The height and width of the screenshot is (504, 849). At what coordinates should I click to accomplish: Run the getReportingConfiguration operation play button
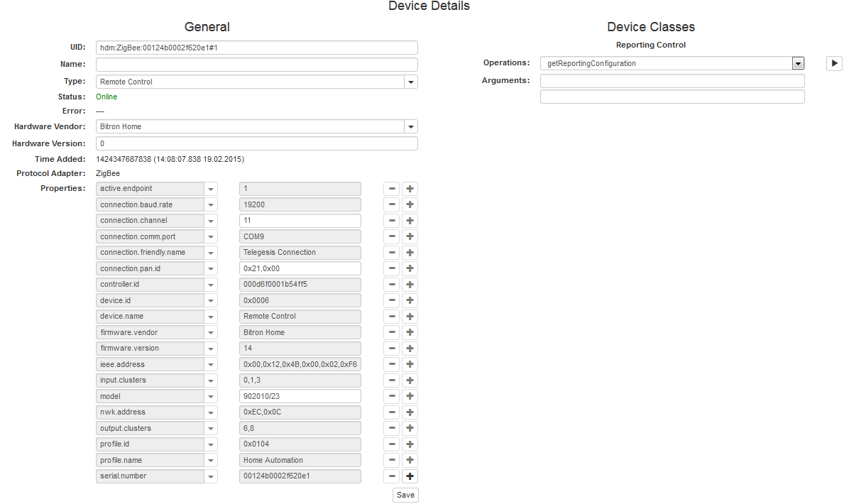click(x=834, y=63)
